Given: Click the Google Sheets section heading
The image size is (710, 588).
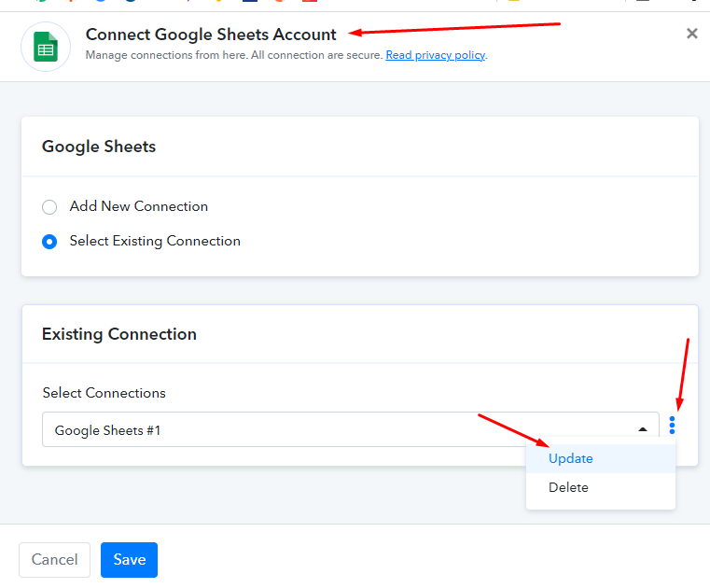Looking at the screenshot, I should 99,147.
